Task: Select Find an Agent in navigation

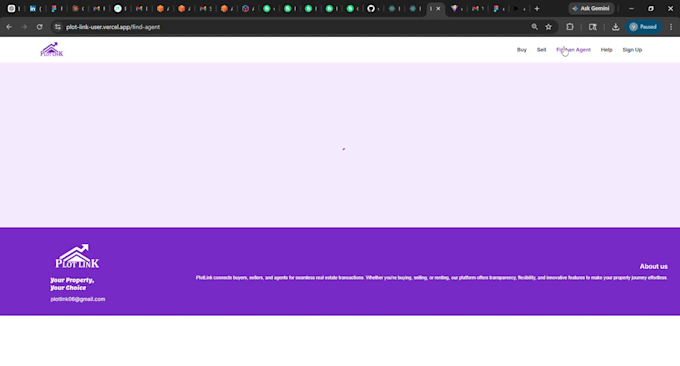Action: point(573,50)
